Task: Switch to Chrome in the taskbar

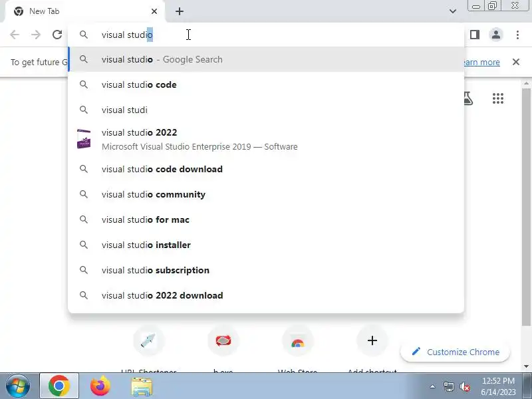Action: (x=59, y=386)
